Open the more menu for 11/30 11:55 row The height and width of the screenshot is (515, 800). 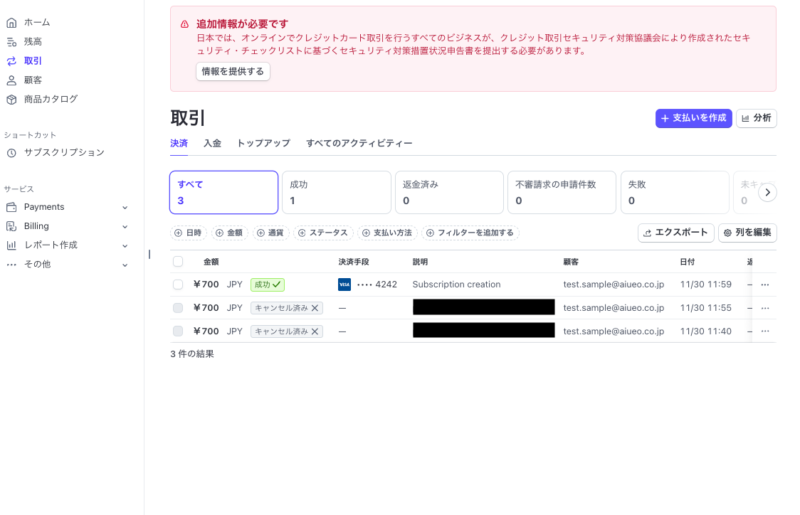pyautogui.click(x=765, y=308)
